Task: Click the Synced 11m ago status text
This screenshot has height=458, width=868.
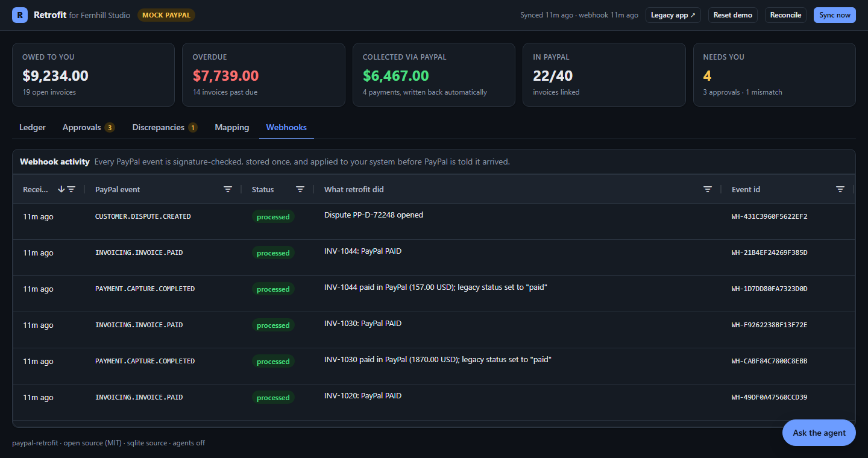Action: (579, 15)
